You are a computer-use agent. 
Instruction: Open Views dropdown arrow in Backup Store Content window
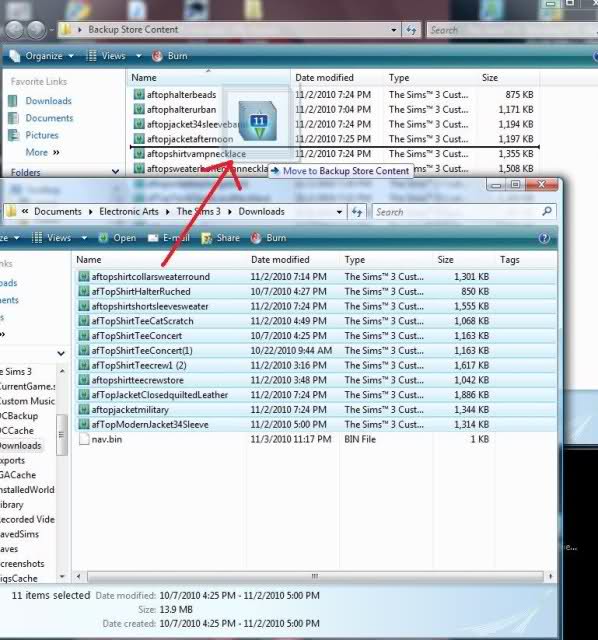click(x=139, y=56)
